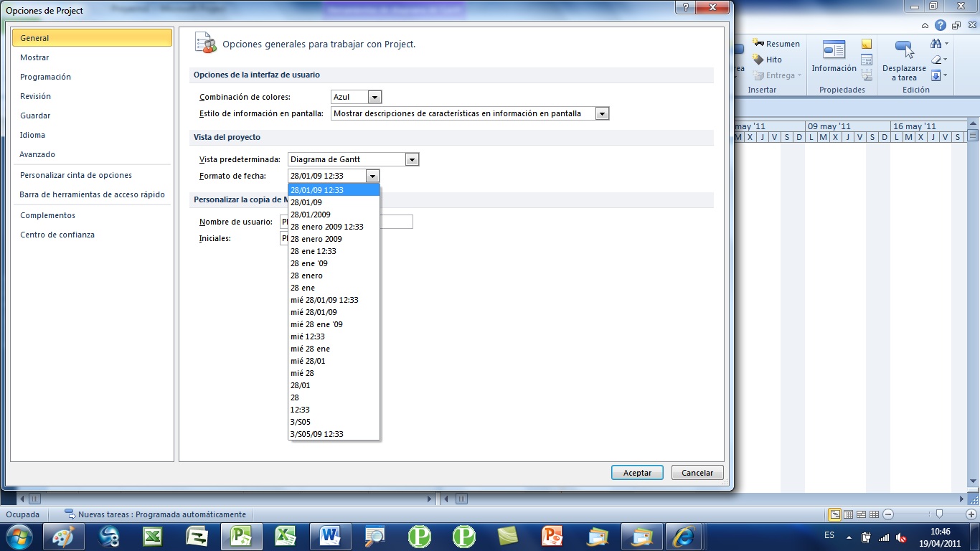Click the volume icon in system tray

pos(901,537)
